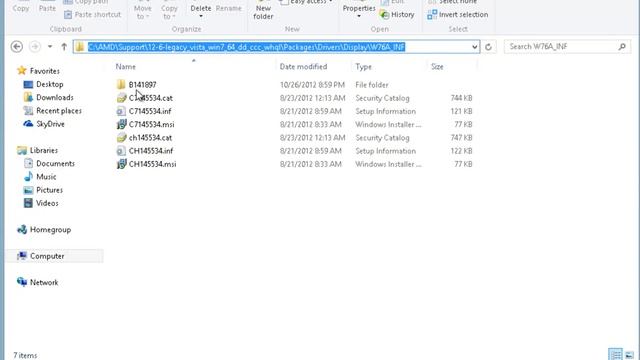640x360 pixels.
Task: Click the Network icon in sidebar
Action: (x=22, y=282)
